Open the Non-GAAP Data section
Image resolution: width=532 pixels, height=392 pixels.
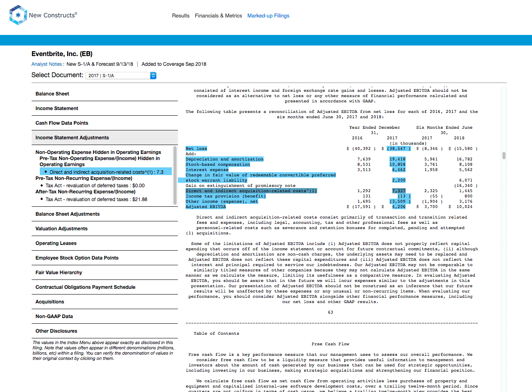click(x=105, y=316)
